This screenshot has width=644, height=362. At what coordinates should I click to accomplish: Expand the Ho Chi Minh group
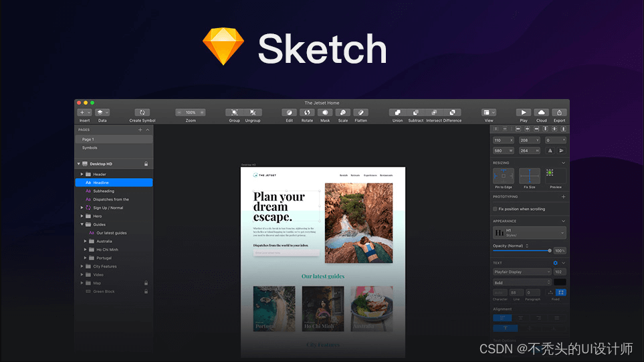[x=85, y=250]
